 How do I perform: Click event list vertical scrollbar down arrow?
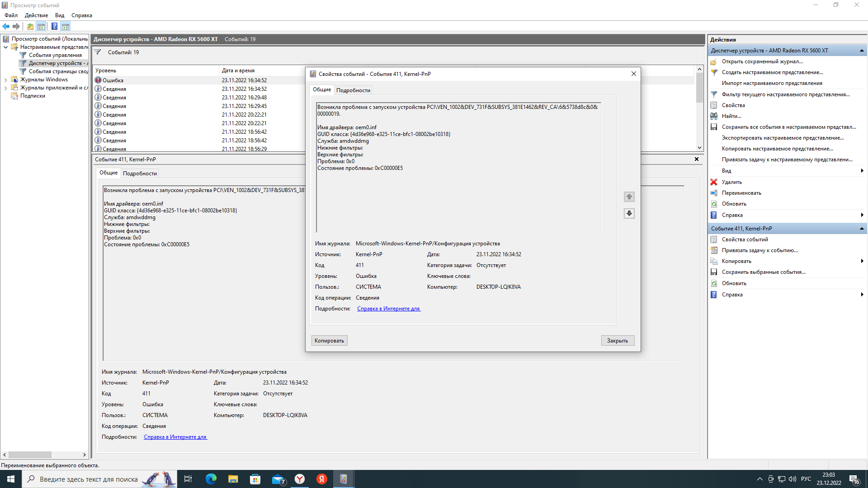(x=699, y=148)
